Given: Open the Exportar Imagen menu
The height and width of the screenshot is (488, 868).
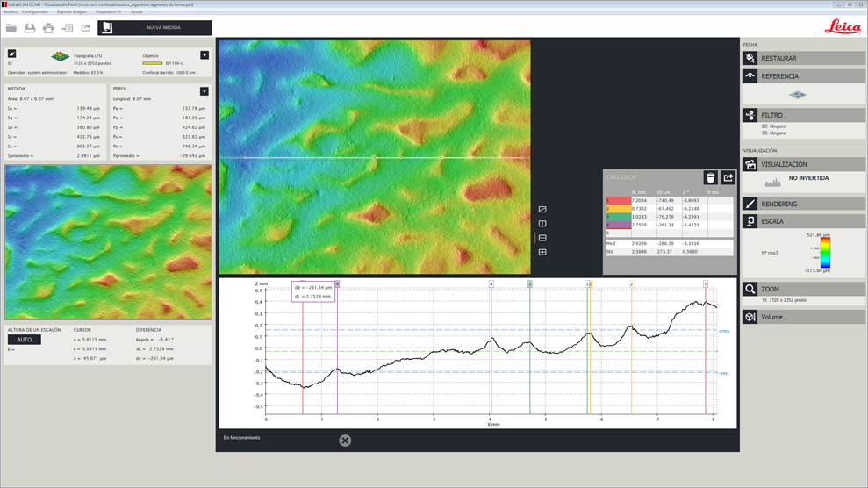Looking at the screenshot, I should (x=72, y=12).
